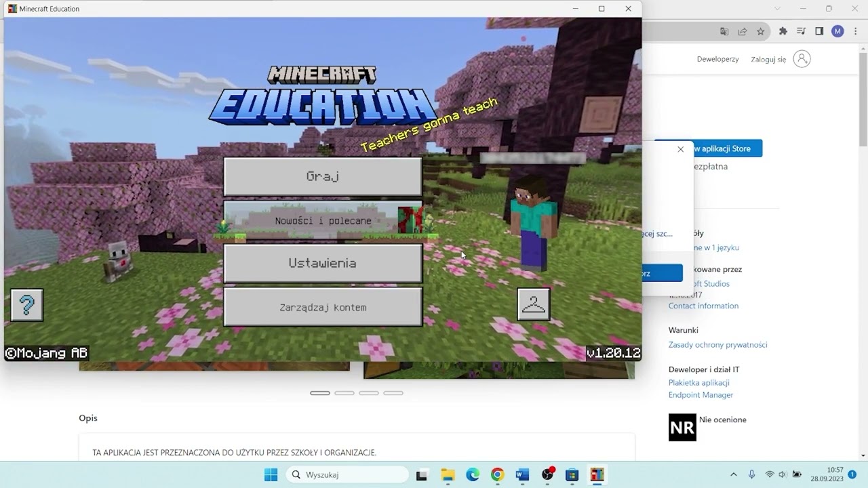Click the Wyszukaj taskbar search box

[347, 474]
